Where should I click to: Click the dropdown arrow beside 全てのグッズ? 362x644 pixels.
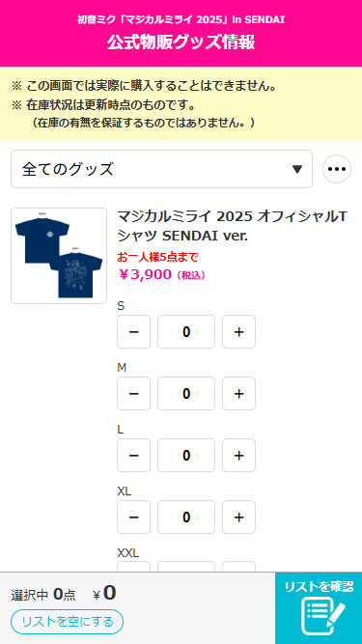point(297,169)
